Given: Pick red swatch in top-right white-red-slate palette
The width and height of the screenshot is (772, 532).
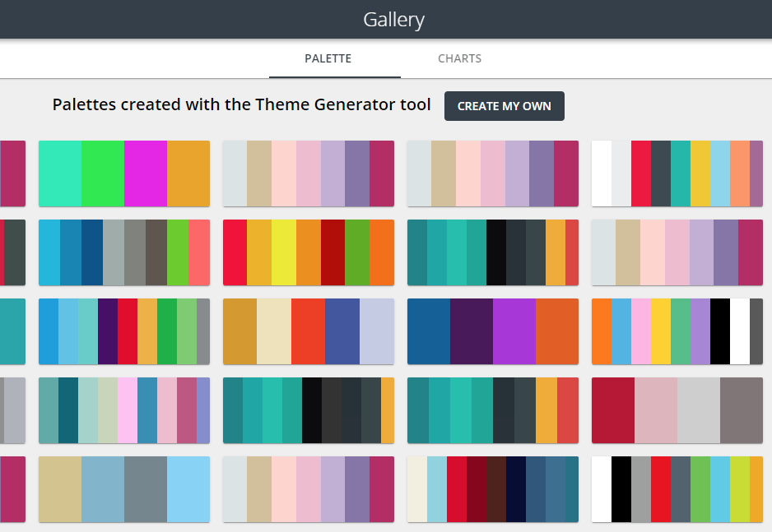Looking at the screenshot, I should point(641,173).
